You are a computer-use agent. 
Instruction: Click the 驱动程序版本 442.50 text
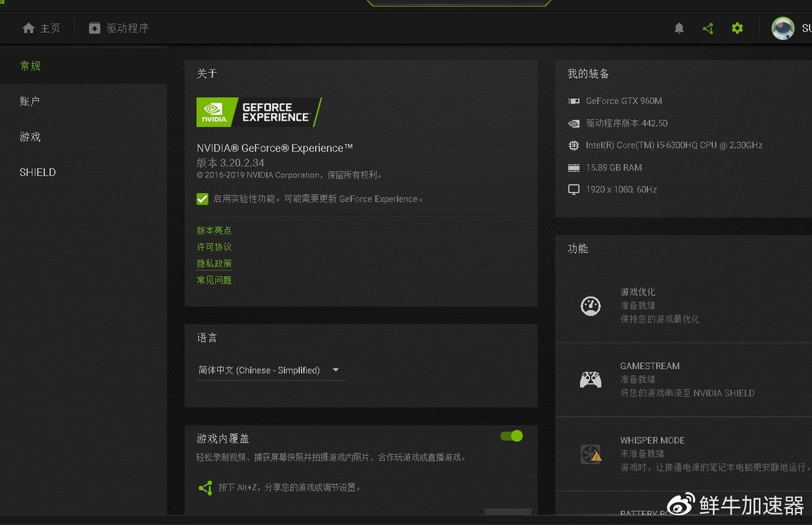coord(626,123)
